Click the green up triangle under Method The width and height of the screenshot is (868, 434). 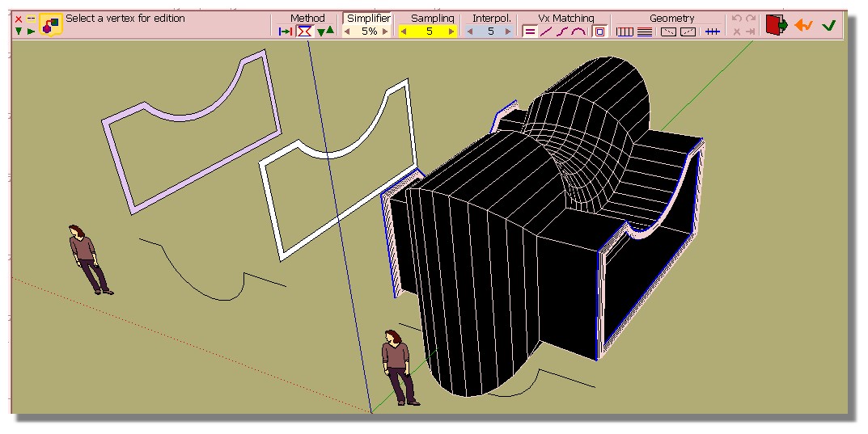point(330,30)
